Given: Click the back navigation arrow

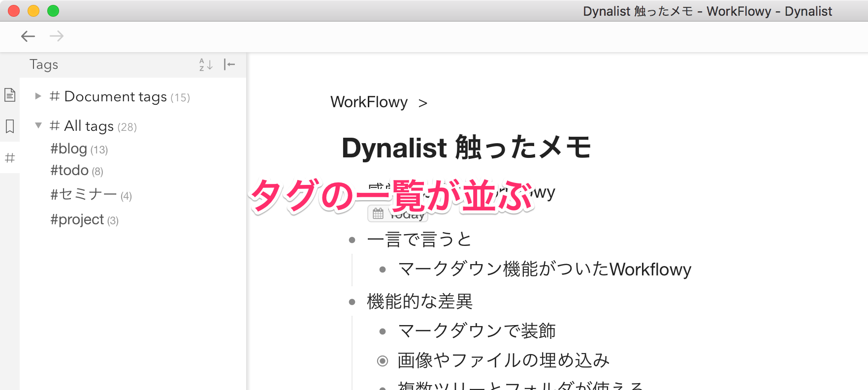Looking at the screenshot, I should coord(28,36).
